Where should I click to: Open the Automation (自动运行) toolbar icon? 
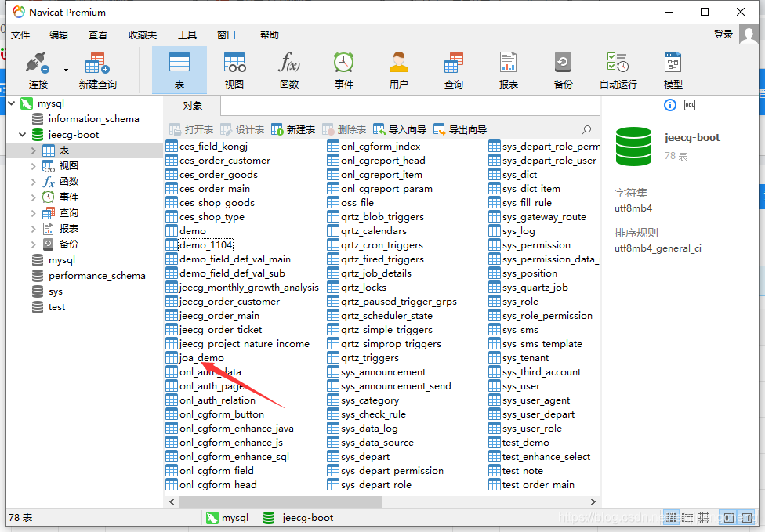click(618, 71)
